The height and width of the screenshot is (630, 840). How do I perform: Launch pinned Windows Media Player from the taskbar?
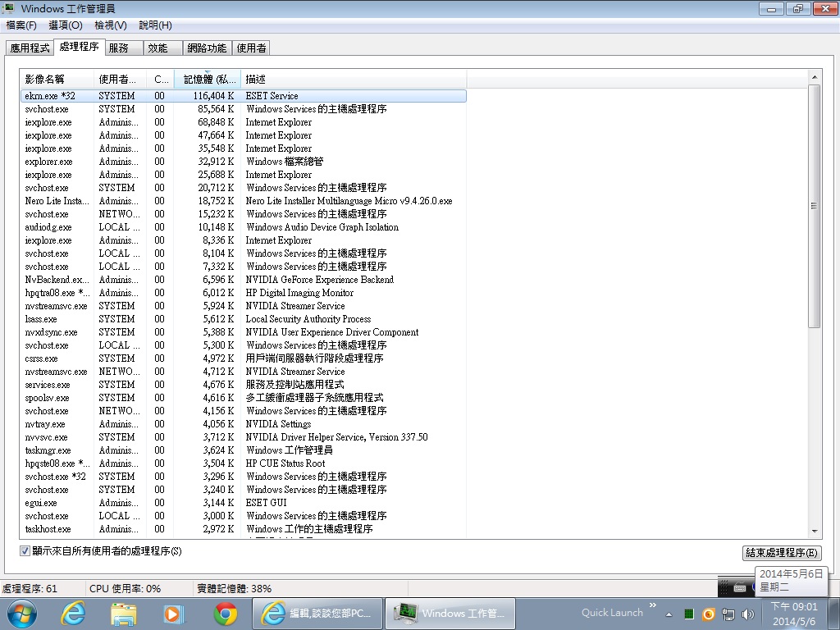[174, 614]
